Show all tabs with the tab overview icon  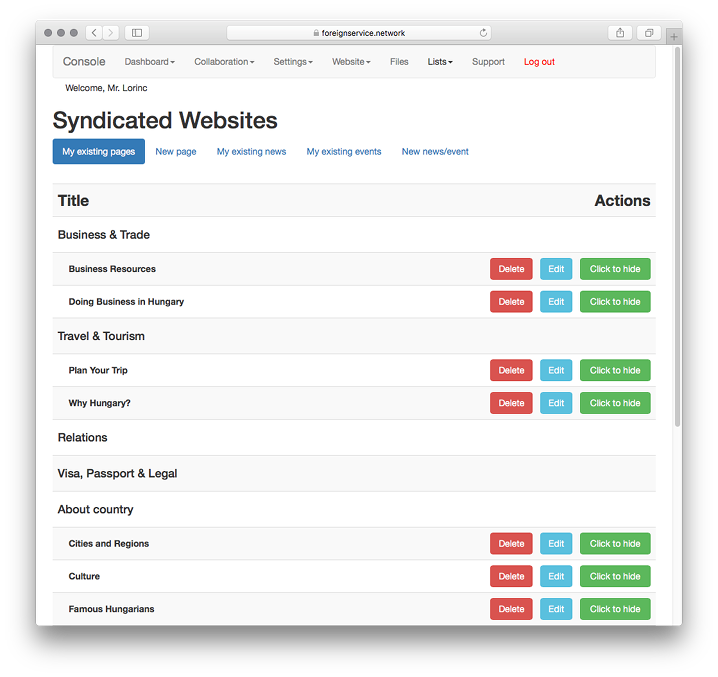point(649,33)
